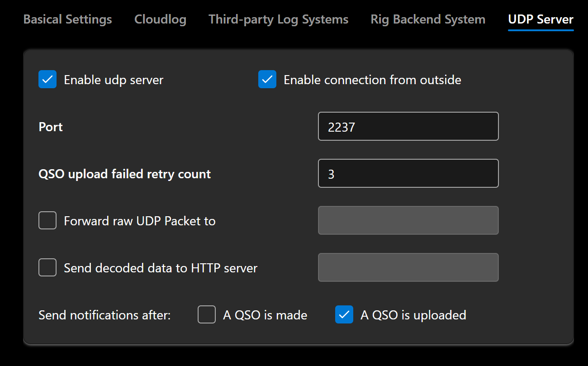Uncheck the Enable udp server checkbox
The width and height of the screenshot is (588, 366).
47,80
